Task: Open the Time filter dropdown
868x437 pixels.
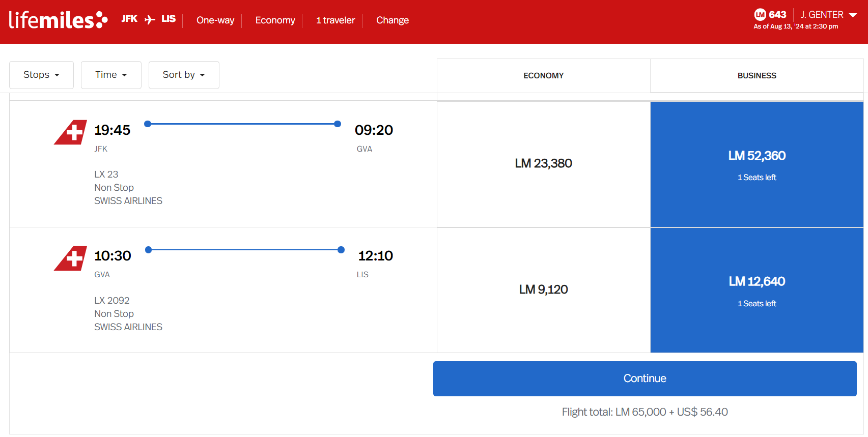Action: (111, 75)
